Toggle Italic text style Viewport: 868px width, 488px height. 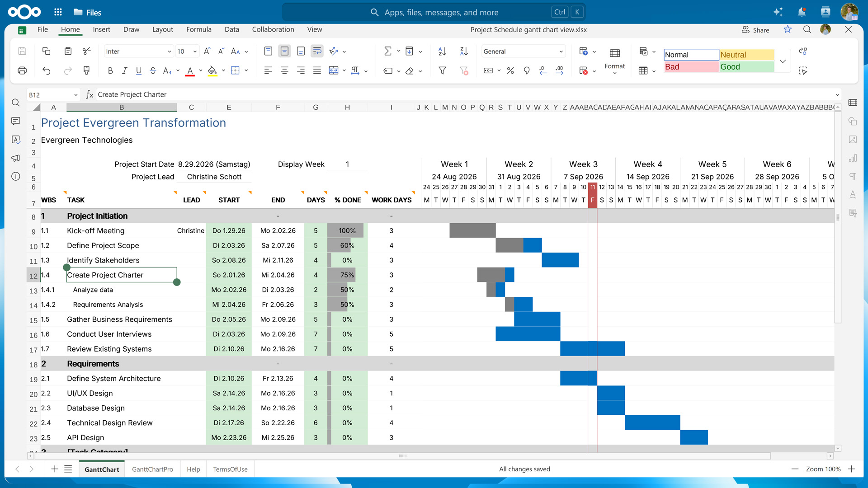coord(125,70)
